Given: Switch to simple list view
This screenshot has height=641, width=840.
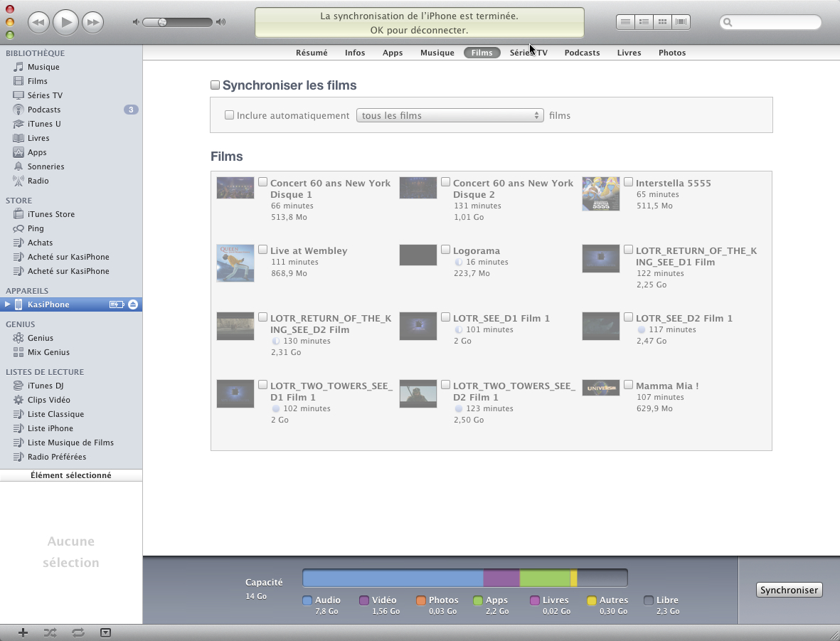Looking at the screenshot, I should pos(625,22).
